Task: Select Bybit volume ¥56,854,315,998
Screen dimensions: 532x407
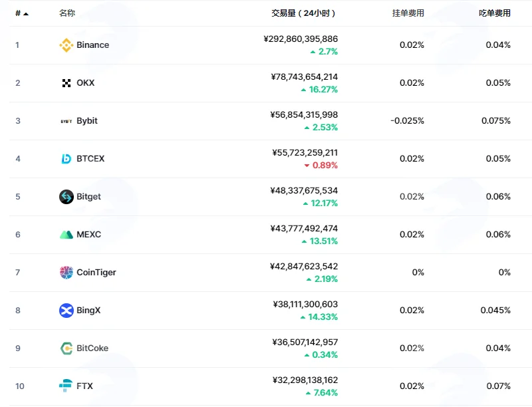Action: (x=304, y=115)
